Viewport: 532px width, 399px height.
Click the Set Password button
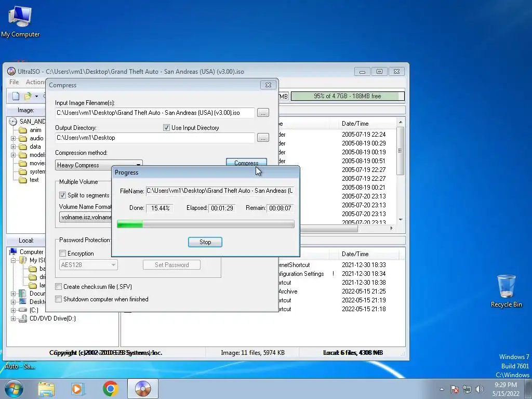point(171,265)
